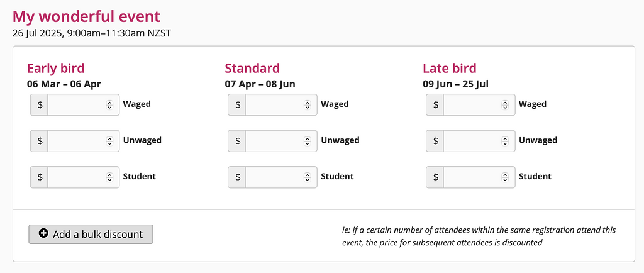The width and height of the screenshot is (644, 273).
Task: Focus the Standard Student price field
Action: [x=281, y=177]
